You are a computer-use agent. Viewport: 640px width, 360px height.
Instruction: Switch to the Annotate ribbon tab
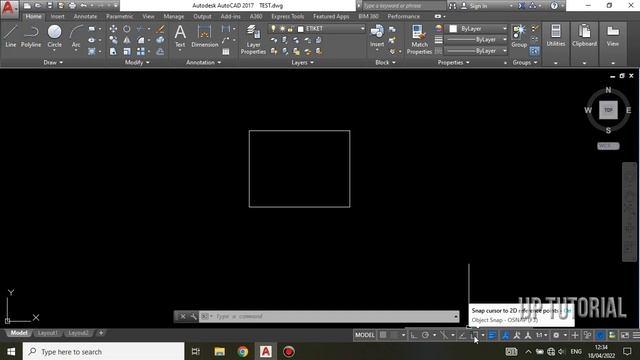coord(85,16)
